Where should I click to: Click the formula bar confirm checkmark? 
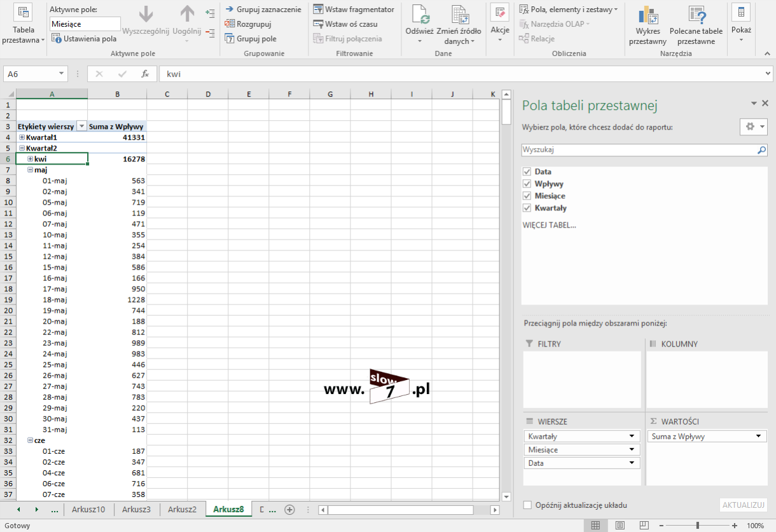coord(122,74)
